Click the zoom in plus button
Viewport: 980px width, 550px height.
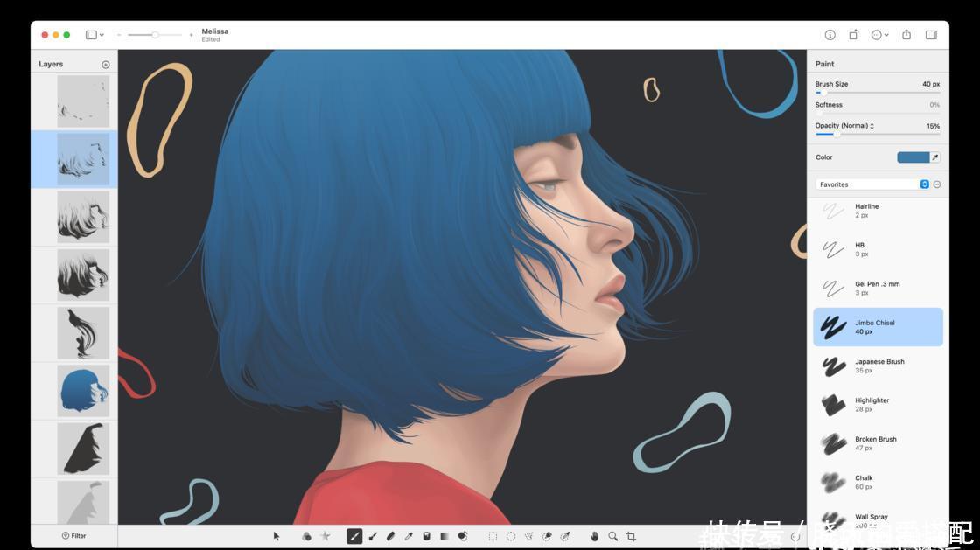pos(191,35)
